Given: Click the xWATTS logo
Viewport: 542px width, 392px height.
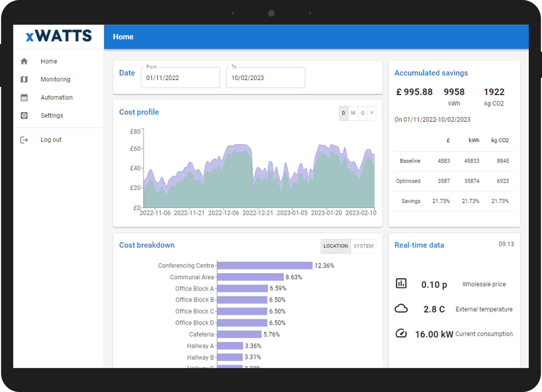Looking at the screenshot, I should pos(59,36).
